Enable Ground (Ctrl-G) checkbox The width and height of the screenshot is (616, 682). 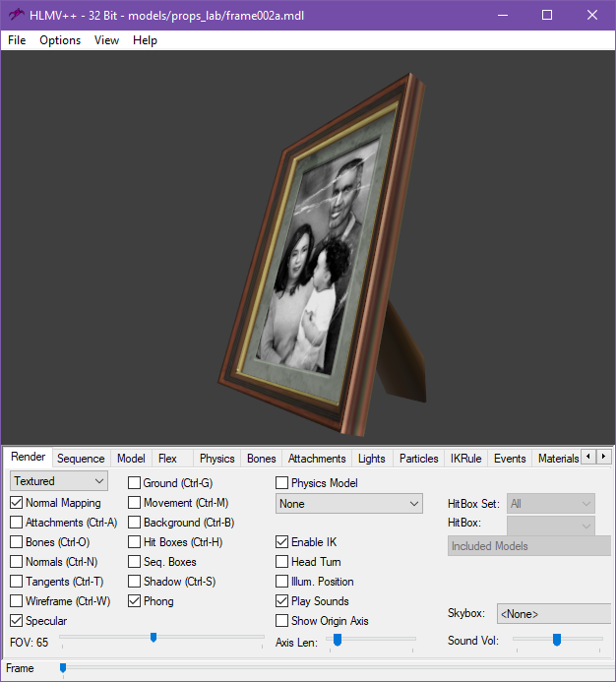(135, 483)
